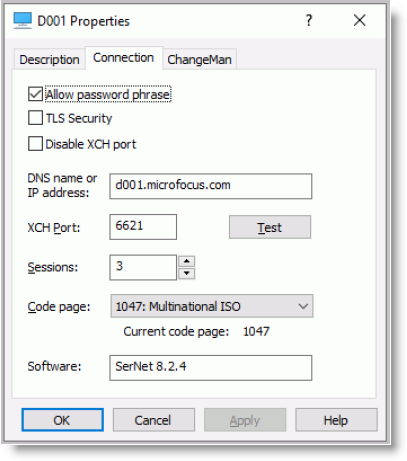407x461 pixels.
Task: Enable the TLS Security checkbox
Action: tap(35, 118)
